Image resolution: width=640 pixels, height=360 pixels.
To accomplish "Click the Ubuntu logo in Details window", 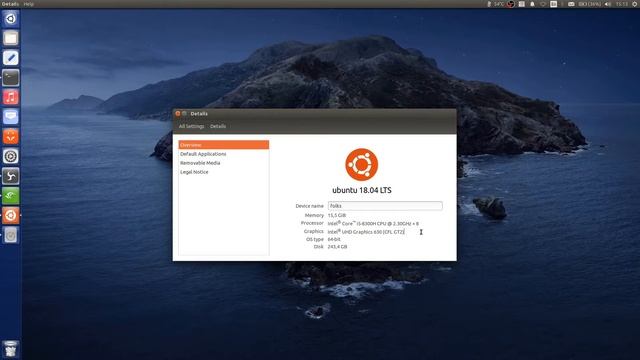I will (x=362, y=164).
